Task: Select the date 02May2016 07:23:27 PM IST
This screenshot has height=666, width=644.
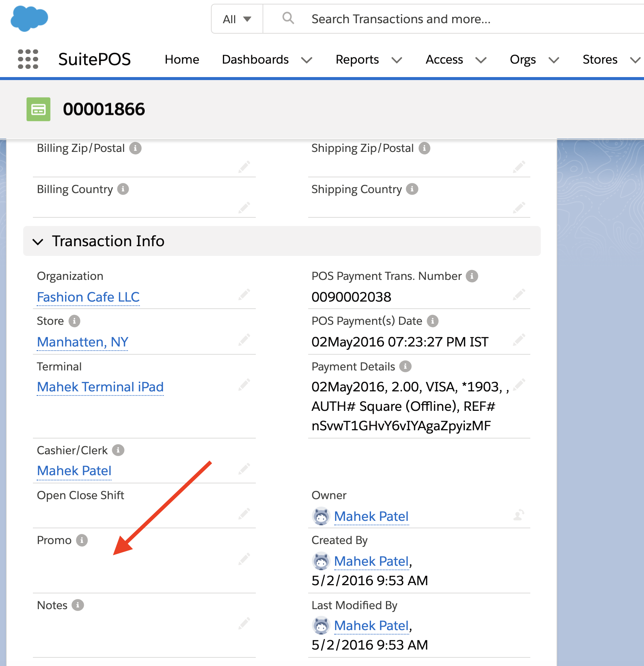Action: point(400,342)
